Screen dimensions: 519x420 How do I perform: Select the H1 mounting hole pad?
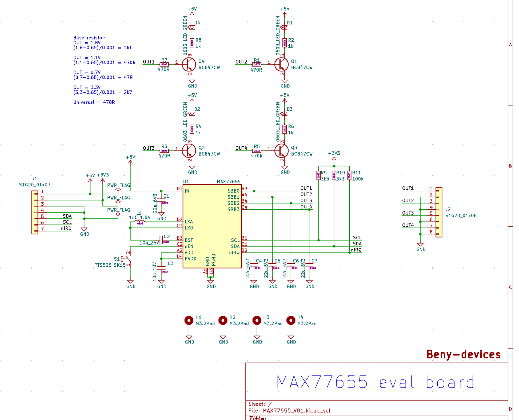tap(189, 320)
